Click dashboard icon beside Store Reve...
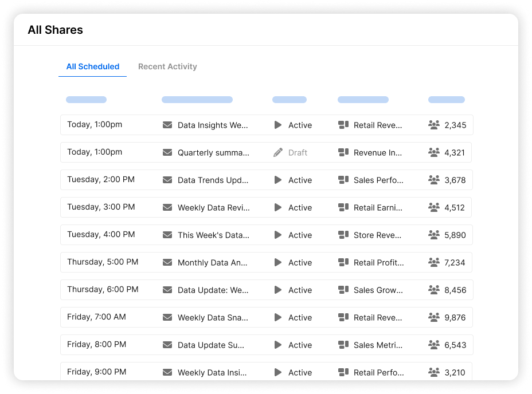This screenshot has height=394, width=532. pos(343,235)
